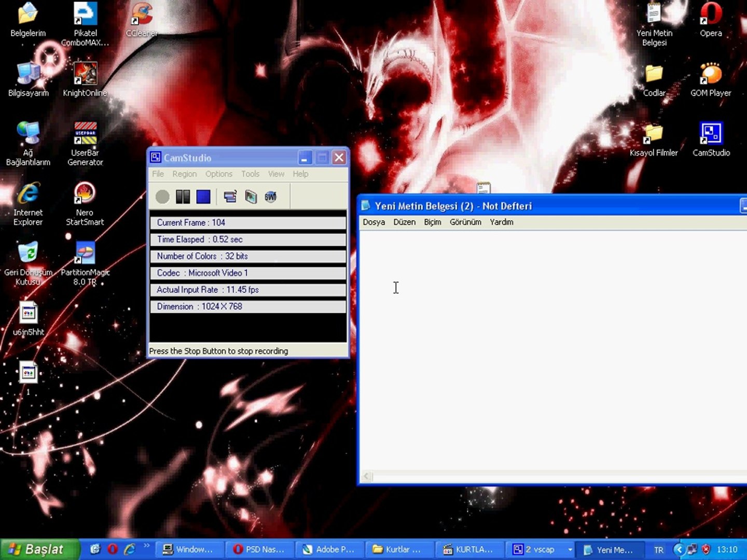
Task: Launch Opera from the quick launch bar
Action: pos(112,549)
